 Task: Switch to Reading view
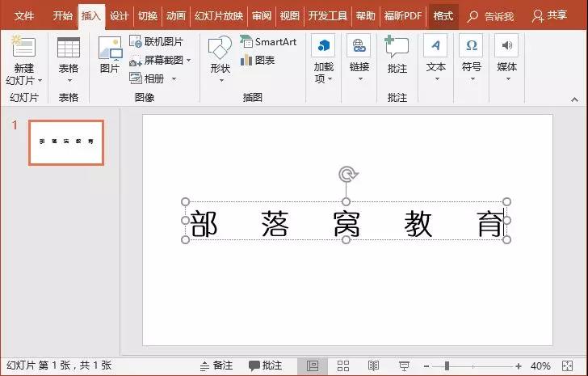(x=373, y=365)
